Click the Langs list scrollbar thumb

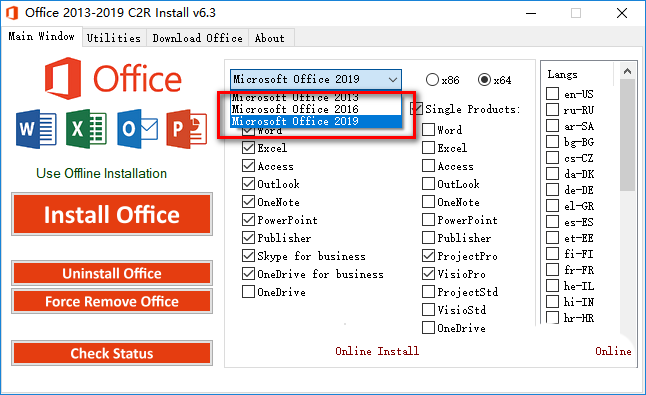(627, 135)
